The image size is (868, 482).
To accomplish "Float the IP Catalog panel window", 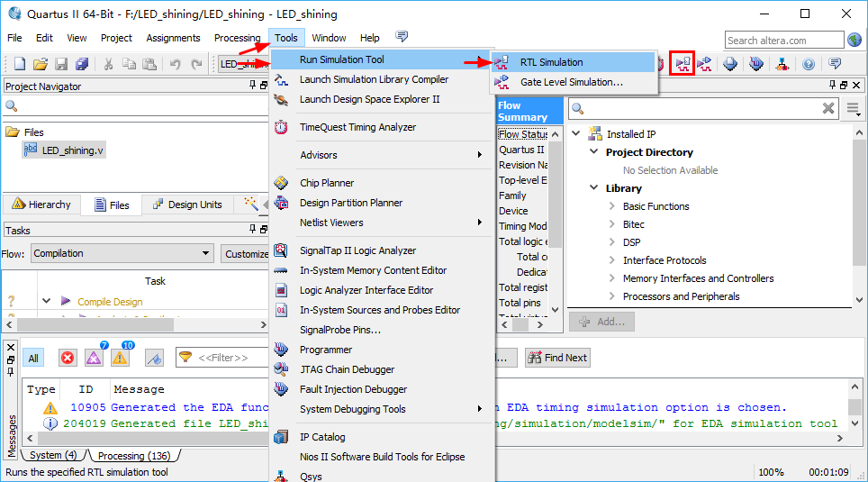I will (x=844, y=85).
